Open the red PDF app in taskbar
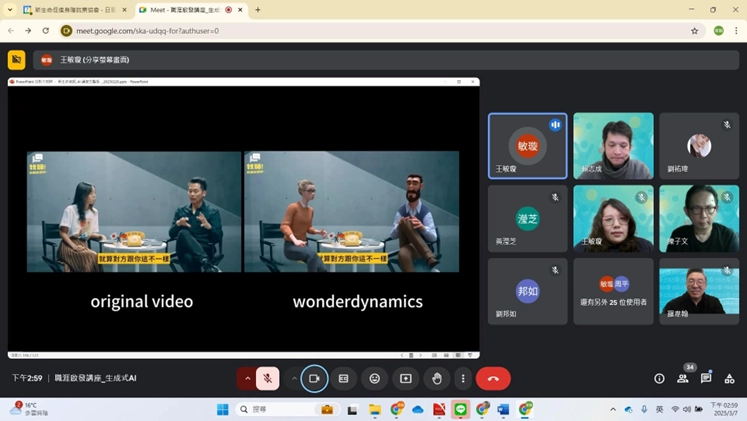This screenshot has height=421, width=747. [x=439, y=409]
